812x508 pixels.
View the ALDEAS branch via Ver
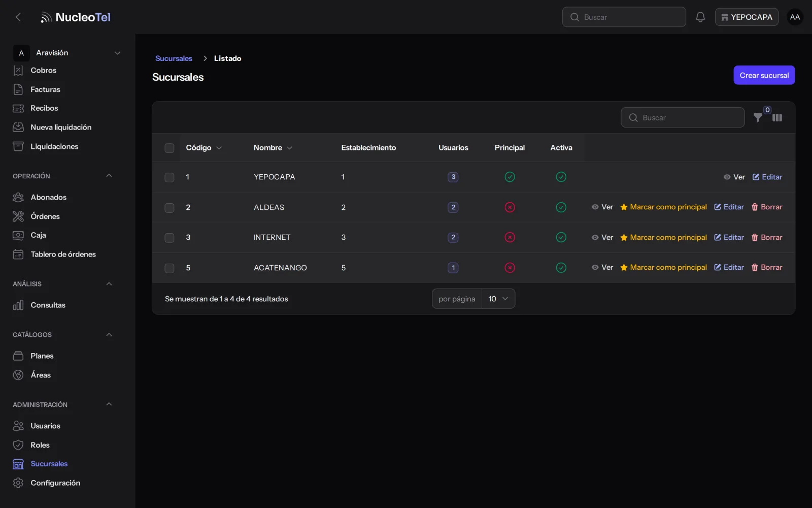click(x=602, y=207)
